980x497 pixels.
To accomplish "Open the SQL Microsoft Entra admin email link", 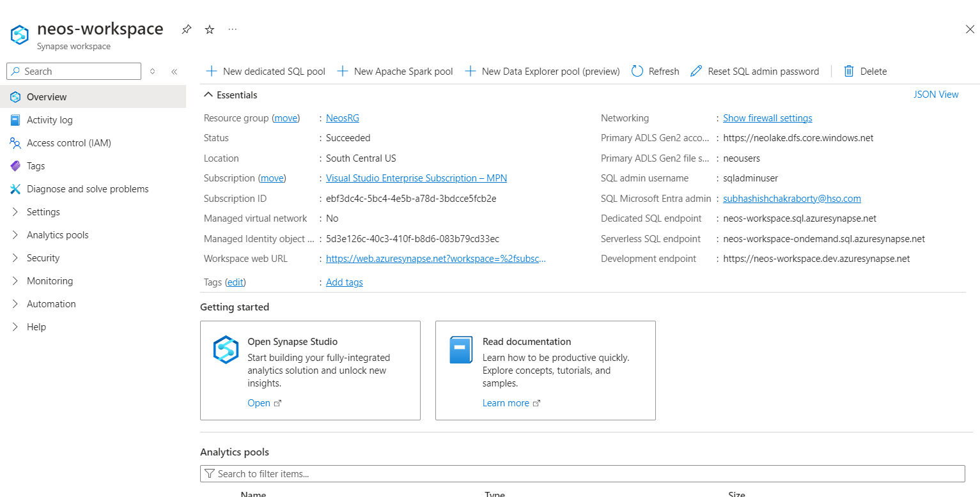I will 792,199.
